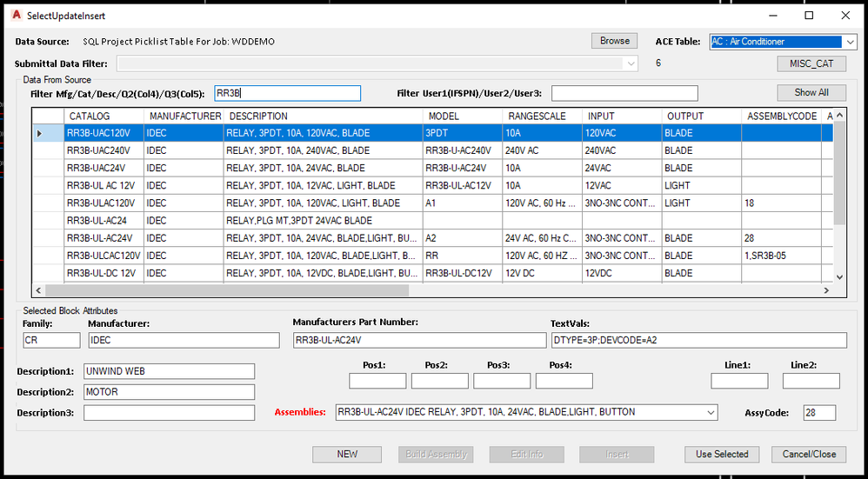Click the grid's vertical scroll down arrow

[839, 277]
